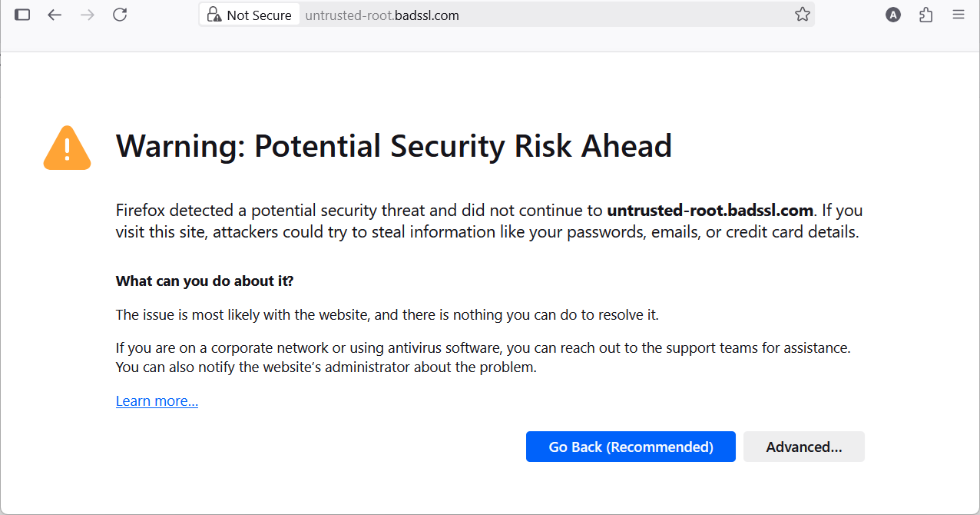
Task: Open the Extensions puzzle-piece icon
Action: 926,15
